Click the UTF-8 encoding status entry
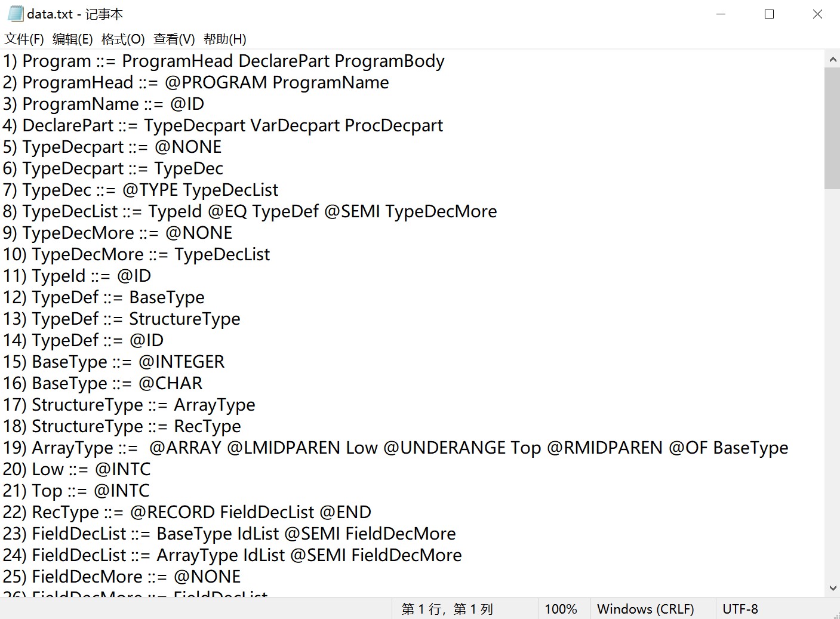840x619 pixels. (740, 609)
